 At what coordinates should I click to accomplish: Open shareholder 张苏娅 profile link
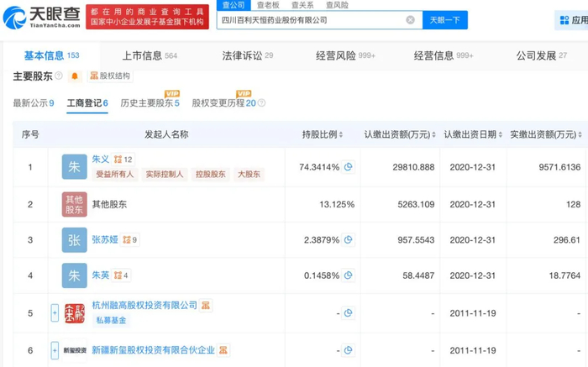click(103, 239)
